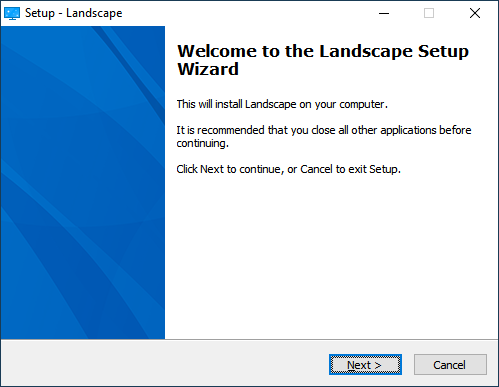The width and height of the screenshot is (499, 387).
Task: Click Next > to continue the installation
Action: (x=365, y=365)
